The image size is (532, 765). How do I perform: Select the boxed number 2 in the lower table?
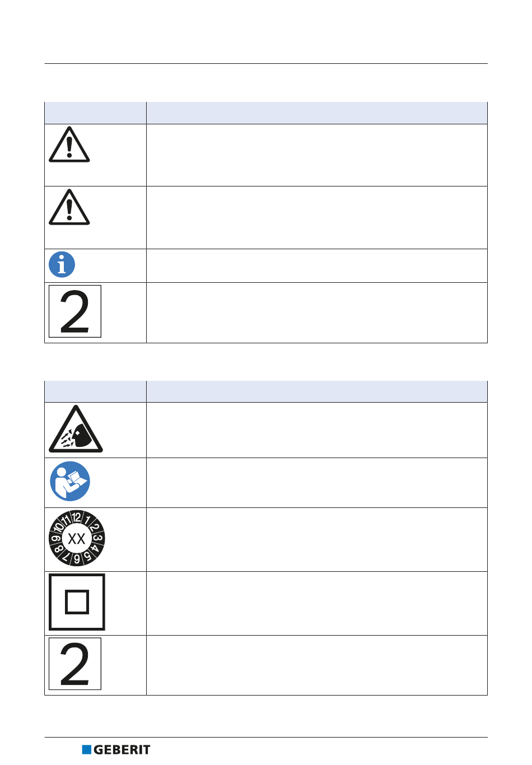(75, 664)
